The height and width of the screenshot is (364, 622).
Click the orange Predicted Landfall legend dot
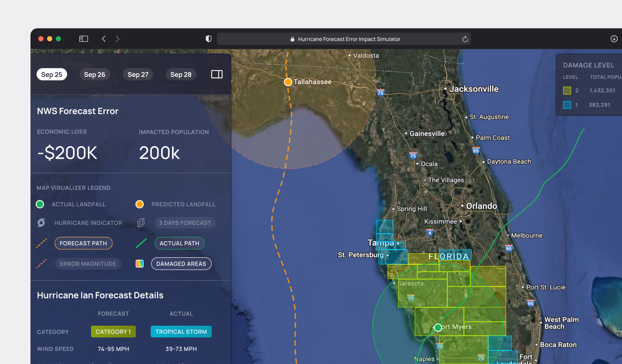click(x=140, y=204)
